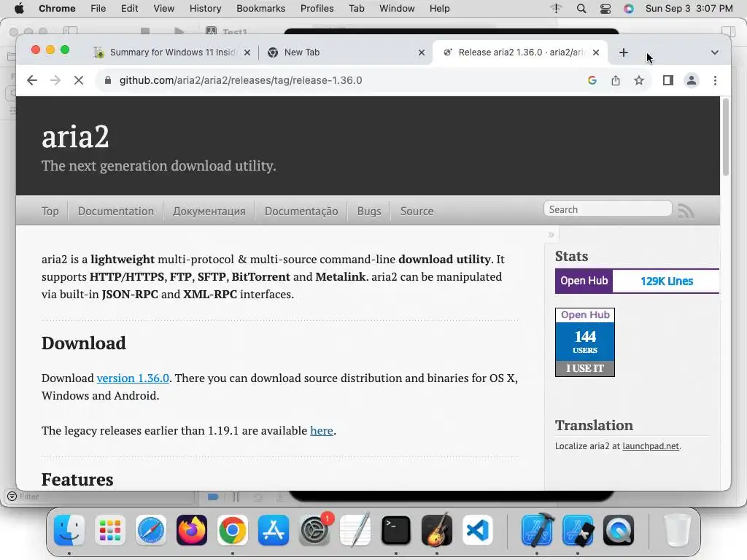The image size is (747, 560).
Task: Go back to the previous page
Action: click(x=32, y=80)
